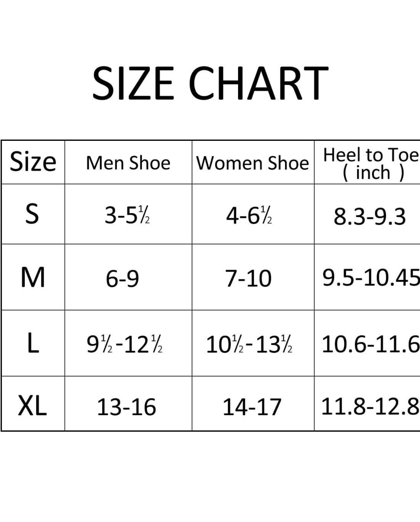The height and width of the screenshot is (522, 420).
Task: Click the SIZE CHART title
Action: [210, 83]
